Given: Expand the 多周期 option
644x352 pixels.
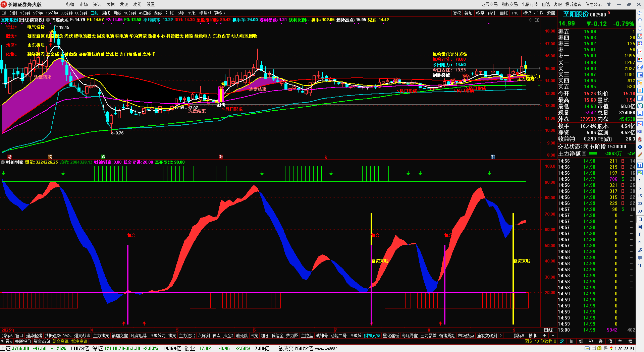Looking at the screenshot, I should [205, 13].
